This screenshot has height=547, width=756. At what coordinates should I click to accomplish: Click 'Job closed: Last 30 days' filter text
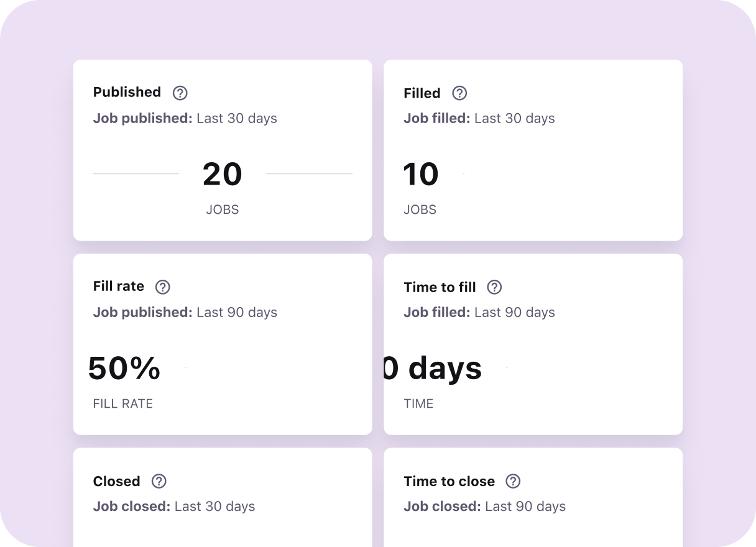(x=173, y=506)
